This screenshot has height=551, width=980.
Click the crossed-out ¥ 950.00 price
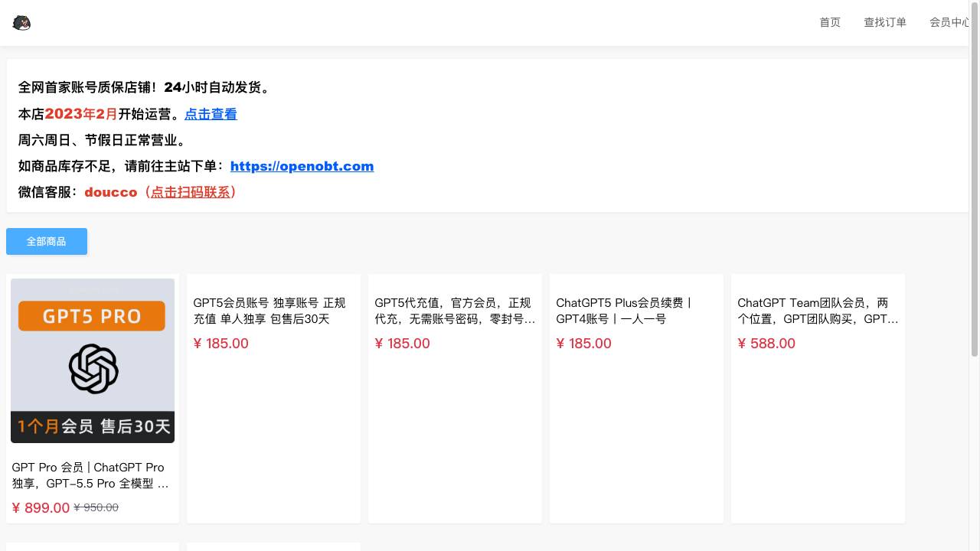coord(96,507)
